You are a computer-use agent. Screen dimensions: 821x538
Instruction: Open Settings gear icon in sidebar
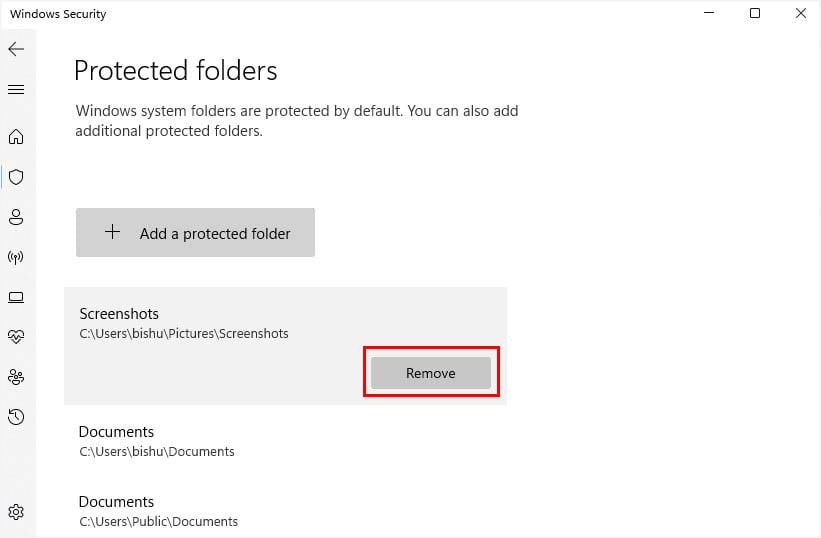pos(16,512)
